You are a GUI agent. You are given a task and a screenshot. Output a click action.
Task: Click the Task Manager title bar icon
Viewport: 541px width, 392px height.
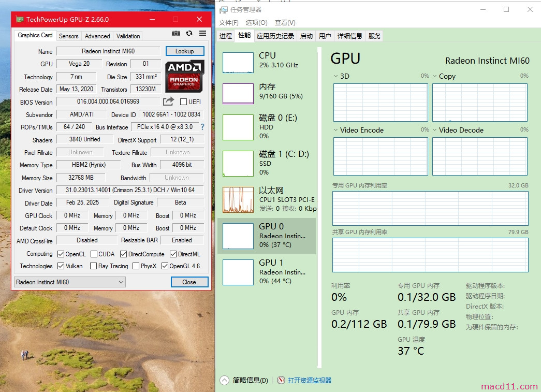224,10
